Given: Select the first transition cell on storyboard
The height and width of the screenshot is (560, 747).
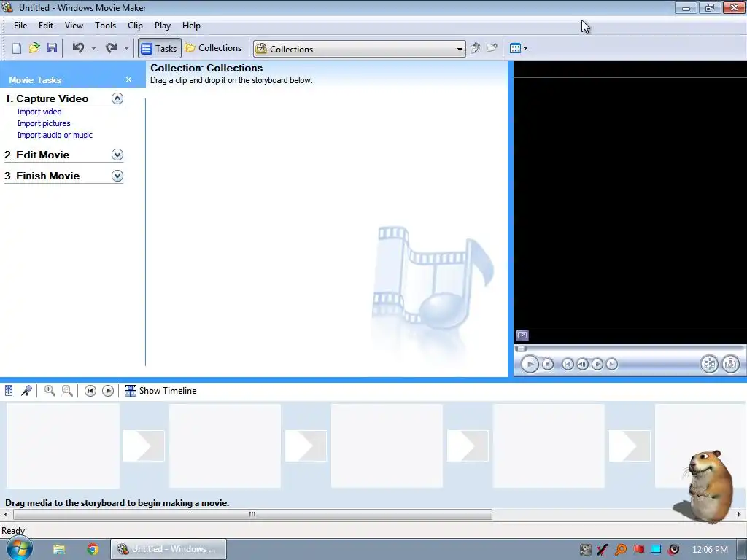Looking at the screenshot, I should (144, 446).
